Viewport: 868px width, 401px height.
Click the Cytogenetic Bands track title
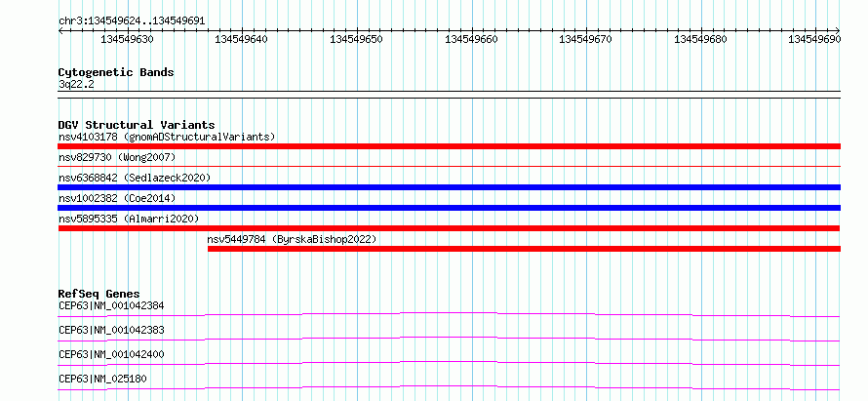(116, 72)
